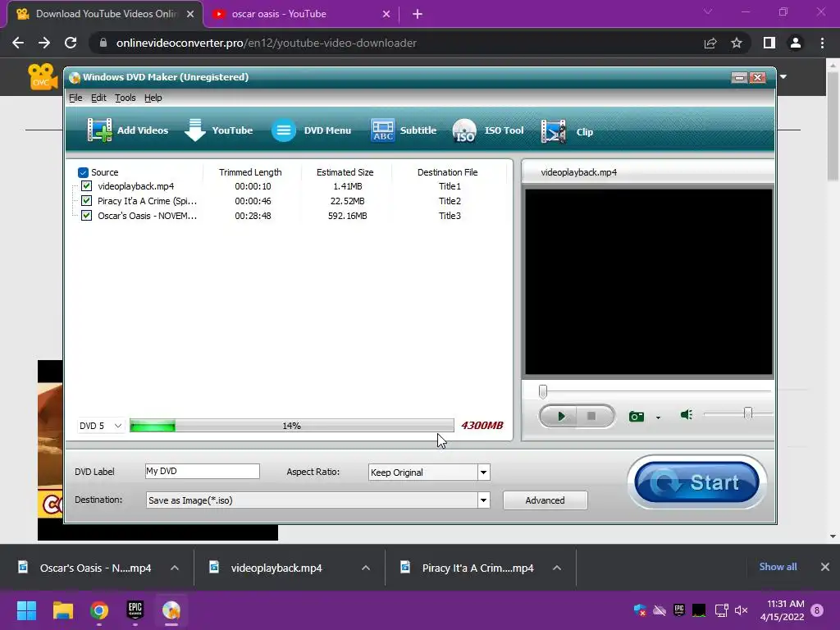840x630 pixels.
Task: Click the browser back arrow
Action: pos(18,43)
